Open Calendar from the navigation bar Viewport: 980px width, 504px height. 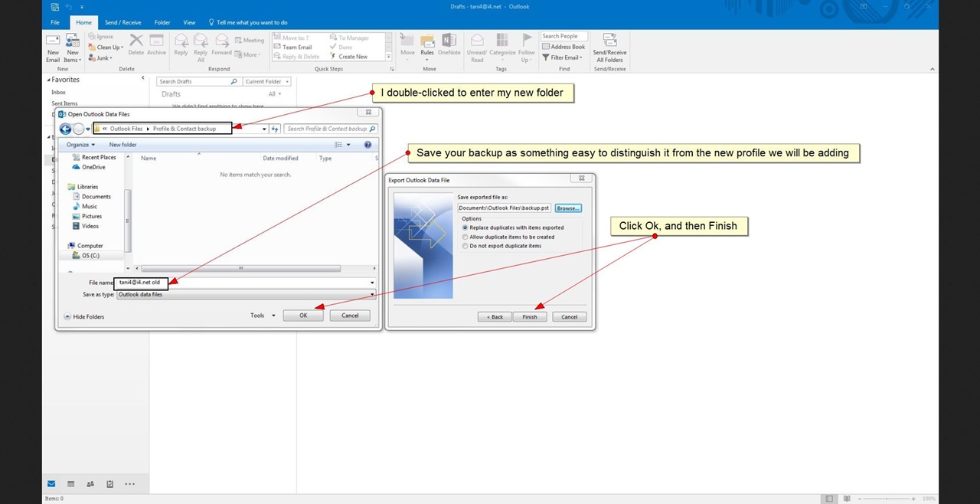pyautogui.click(x=70, y=484)
